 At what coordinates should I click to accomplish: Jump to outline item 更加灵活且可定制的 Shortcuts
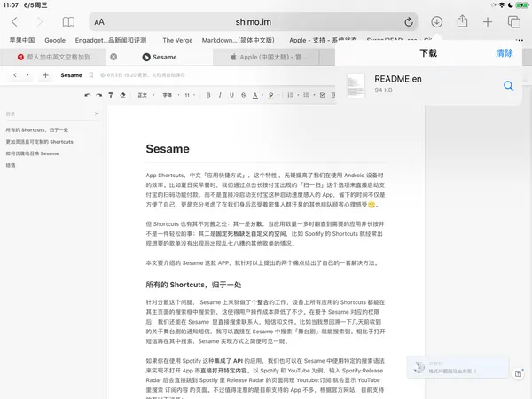click(x=39, y=142)
